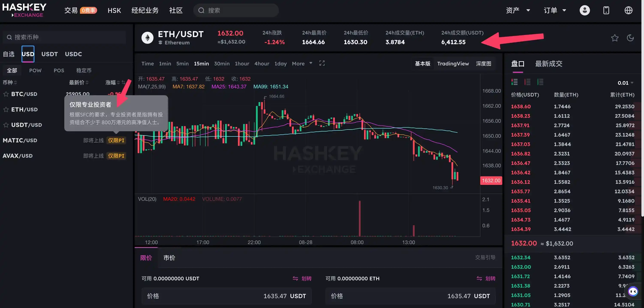Open the mobile app download icon
This screenshot has height=308, width=644.
click(x=606, y=10)
